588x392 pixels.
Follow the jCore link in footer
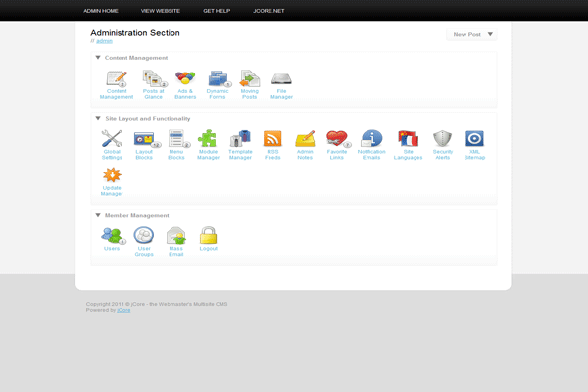point(123,310)
